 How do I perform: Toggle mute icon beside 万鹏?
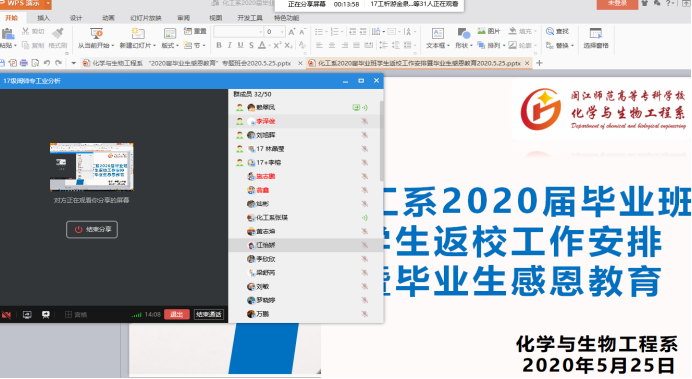coord(365,314)
